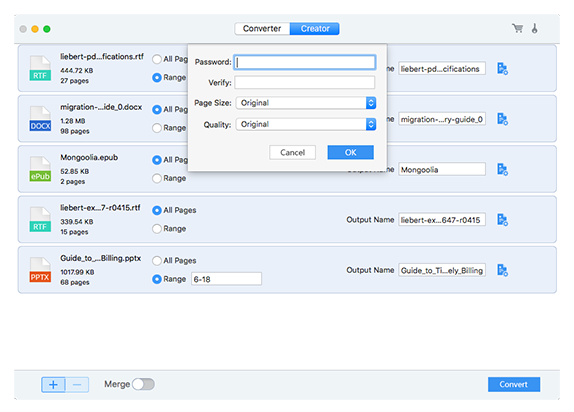Click the 1017.99 KB file size
This screenshot has width=574, height=412.
[77, 272]
